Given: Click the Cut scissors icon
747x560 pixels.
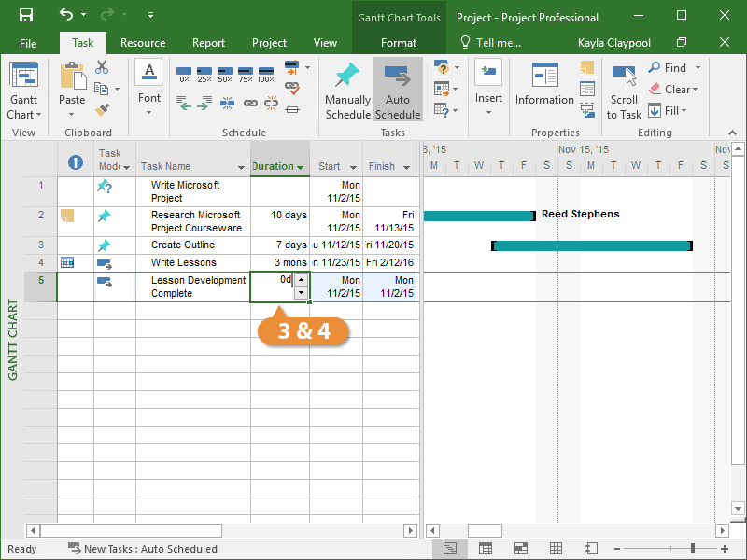Looking at the screenshot, I should pos(102,68).
